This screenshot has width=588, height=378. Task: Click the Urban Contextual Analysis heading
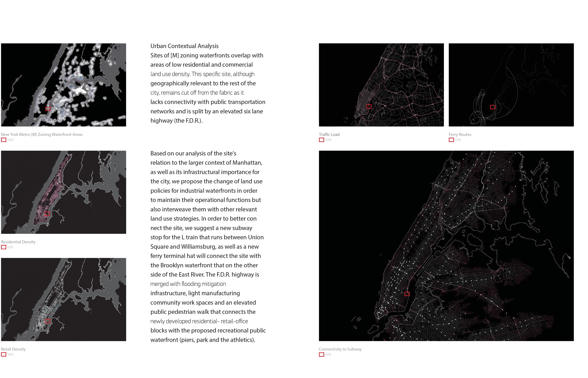[184, 46]
